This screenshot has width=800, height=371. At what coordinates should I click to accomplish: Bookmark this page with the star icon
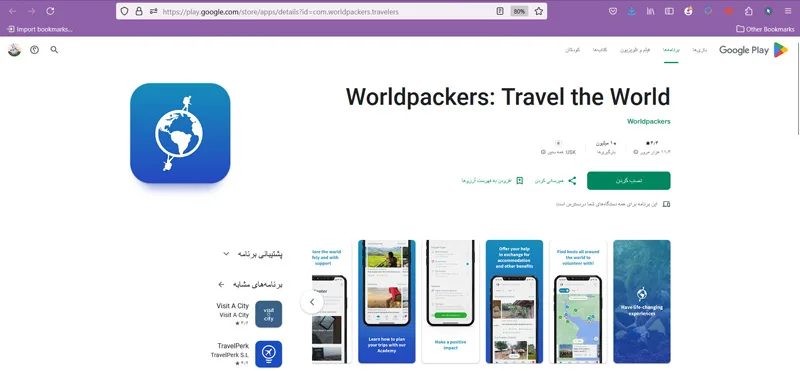(539, 11)
